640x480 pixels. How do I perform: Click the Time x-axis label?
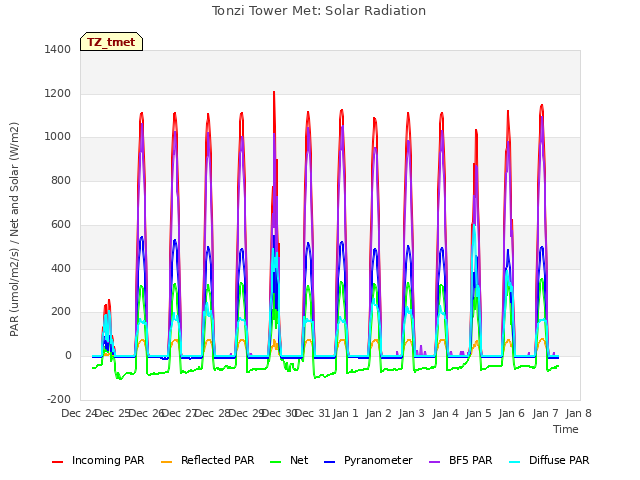566,429
